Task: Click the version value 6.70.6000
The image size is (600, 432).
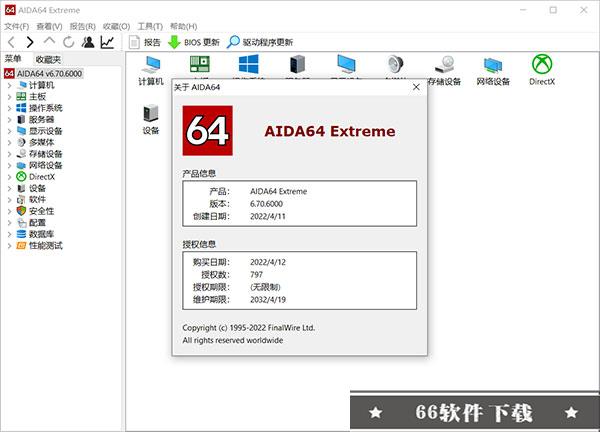Action: [x=266, y=204]
